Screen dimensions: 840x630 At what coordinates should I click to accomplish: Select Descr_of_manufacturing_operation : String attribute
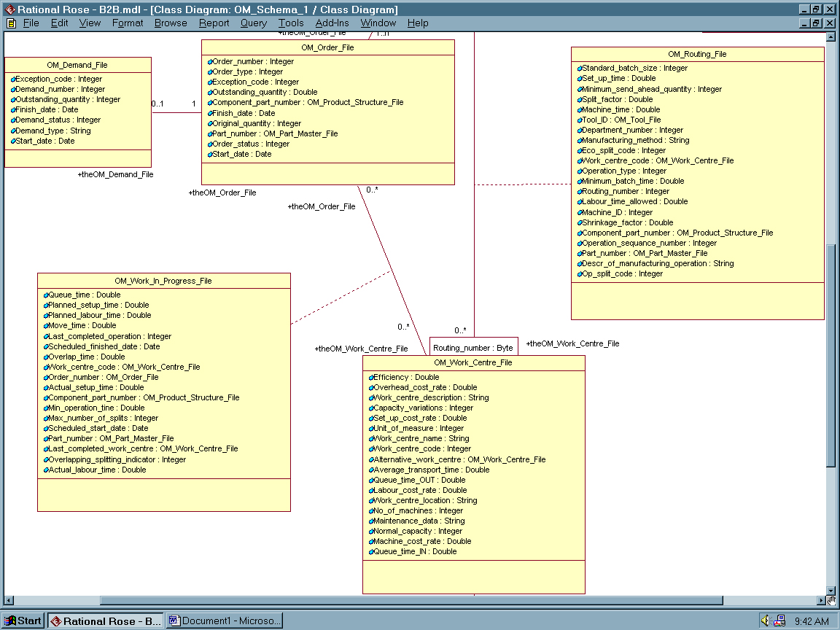(656, 263)
